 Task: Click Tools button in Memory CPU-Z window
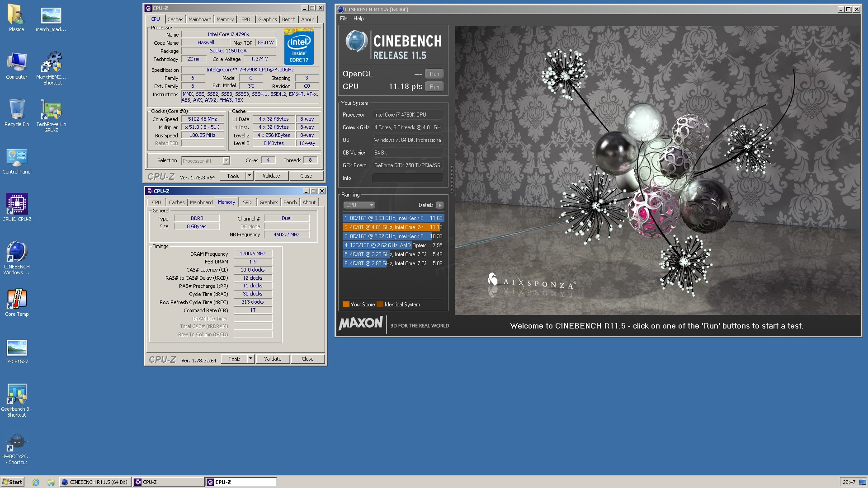234,359
